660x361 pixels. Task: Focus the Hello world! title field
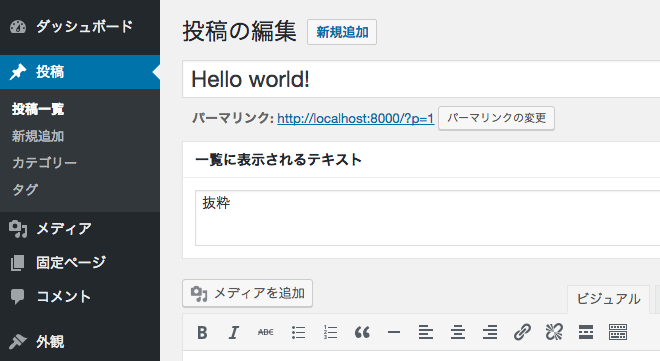421,79
